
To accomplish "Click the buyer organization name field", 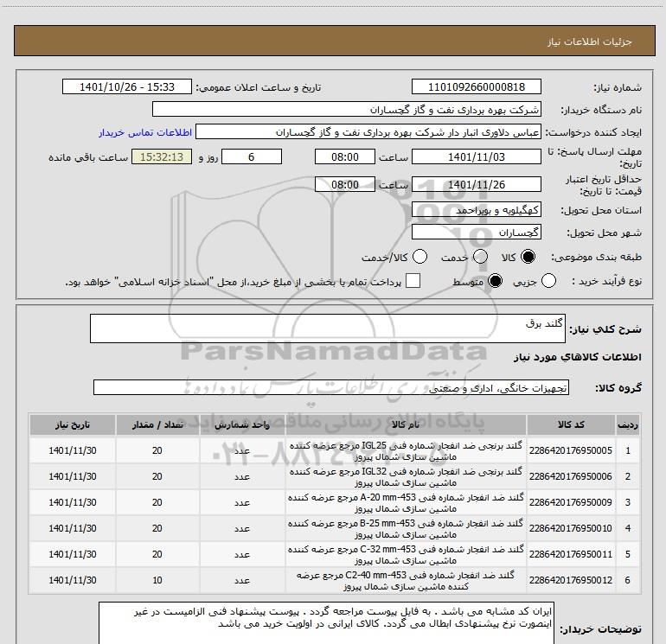I will [x=347, y=110].
